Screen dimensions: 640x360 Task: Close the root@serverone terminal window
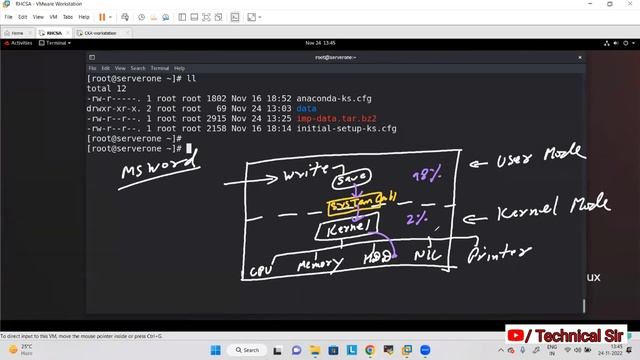click(580, 58)
